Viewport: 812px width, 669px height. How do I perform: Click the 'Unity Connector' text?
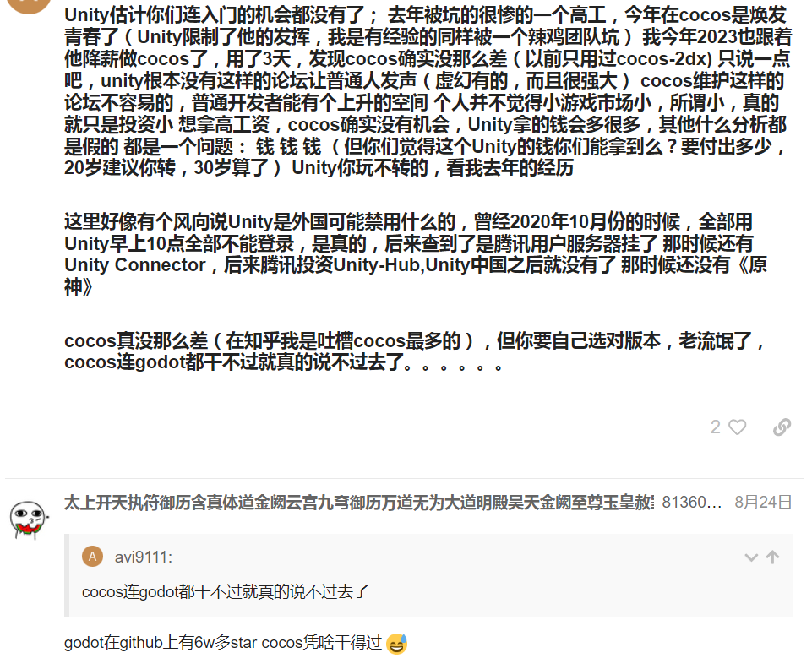coord(135,264)
